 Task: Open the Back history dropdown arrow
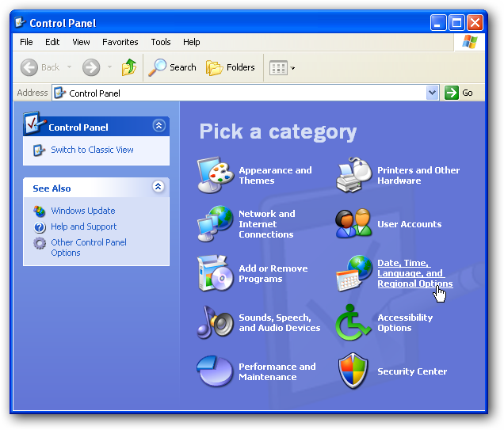click(x=69, y=67)
